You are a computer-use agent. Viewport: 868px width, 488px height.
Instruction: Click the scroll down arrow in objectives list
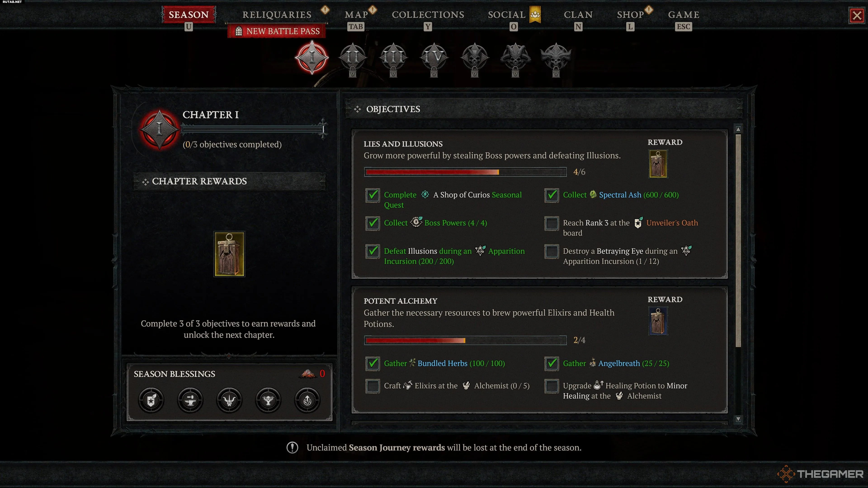[738, 419]
